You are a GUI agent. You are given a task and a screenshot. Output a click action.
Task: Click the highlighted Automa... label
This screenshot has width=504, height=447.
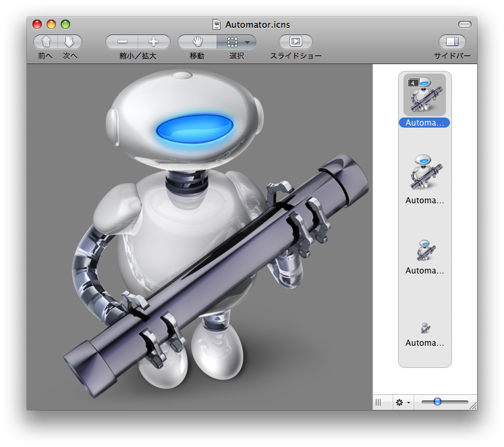pos(424,123)
